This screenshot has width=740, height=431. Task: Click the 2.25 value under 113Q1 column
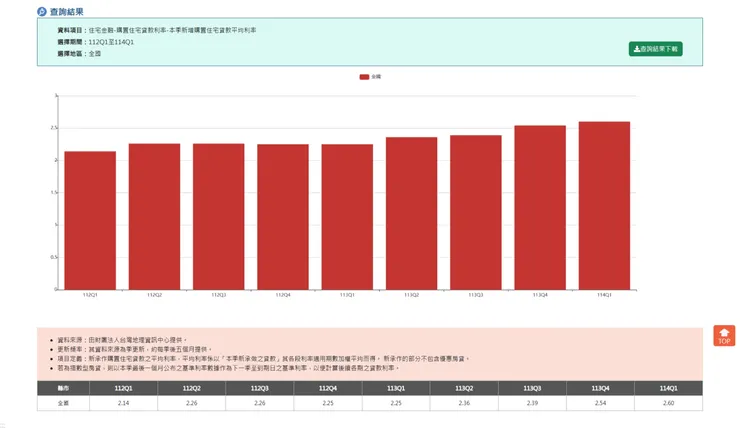[396, 403]
